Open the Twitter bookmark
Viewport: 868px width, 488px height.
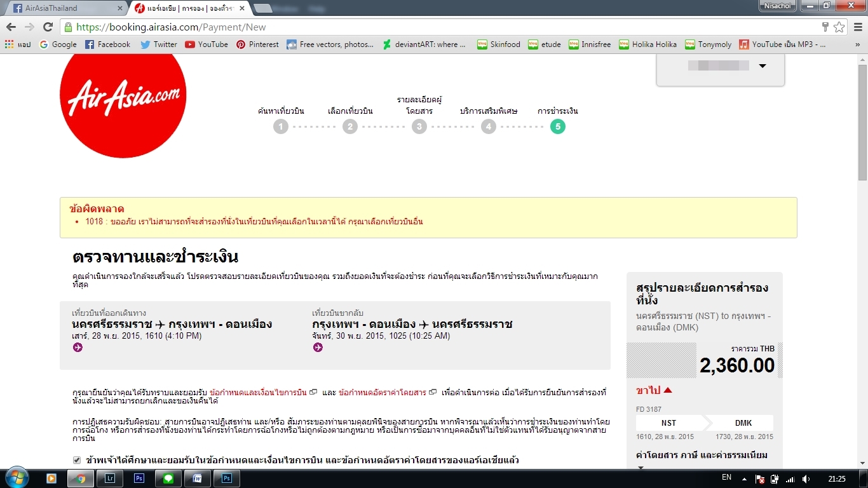pos(159,44)
